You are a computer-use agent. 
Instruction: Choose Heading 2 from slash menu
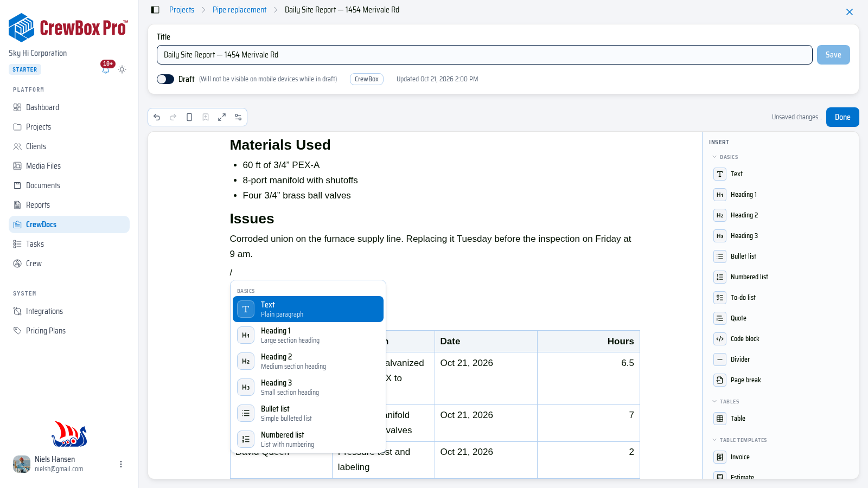coord(308,361)
